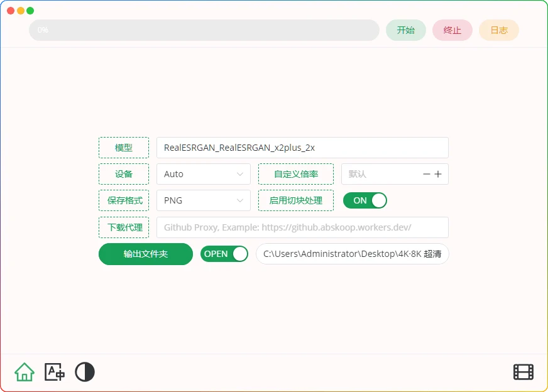
Task: Click the minus icon in custom scale
Action: click(427, 174)
